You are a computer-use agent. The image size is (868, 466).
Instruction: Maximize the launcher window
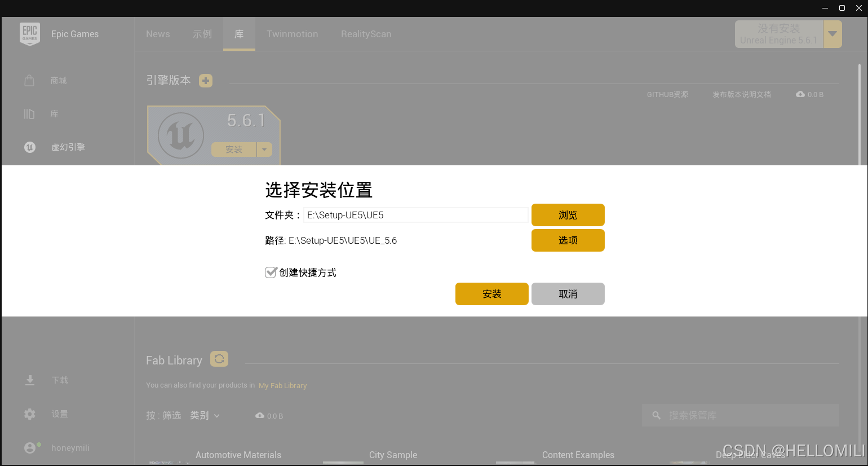click(842, 8)
